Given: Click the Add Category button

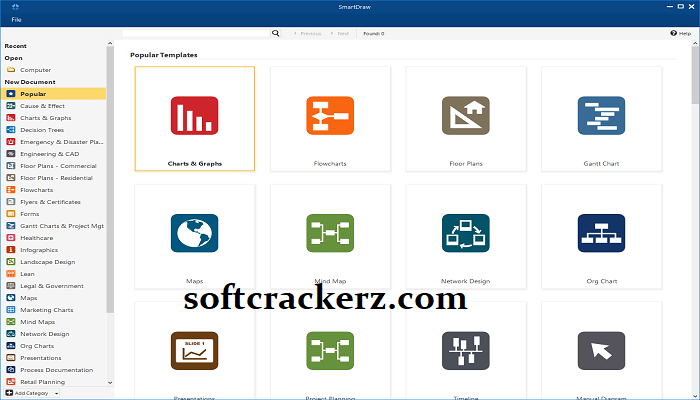Looking at the screenshot, I should 27,393.
